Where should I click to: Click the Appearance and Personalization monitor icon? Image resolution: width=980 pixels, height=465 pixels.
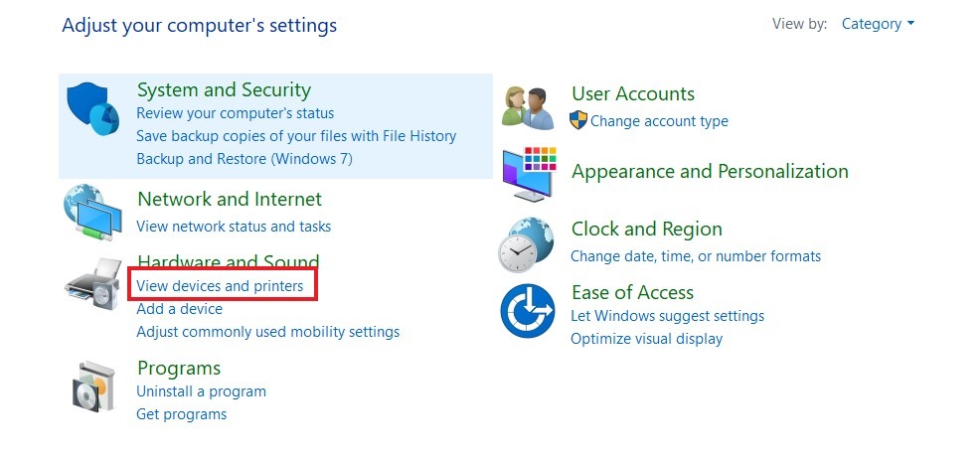(x=529, y=175)
